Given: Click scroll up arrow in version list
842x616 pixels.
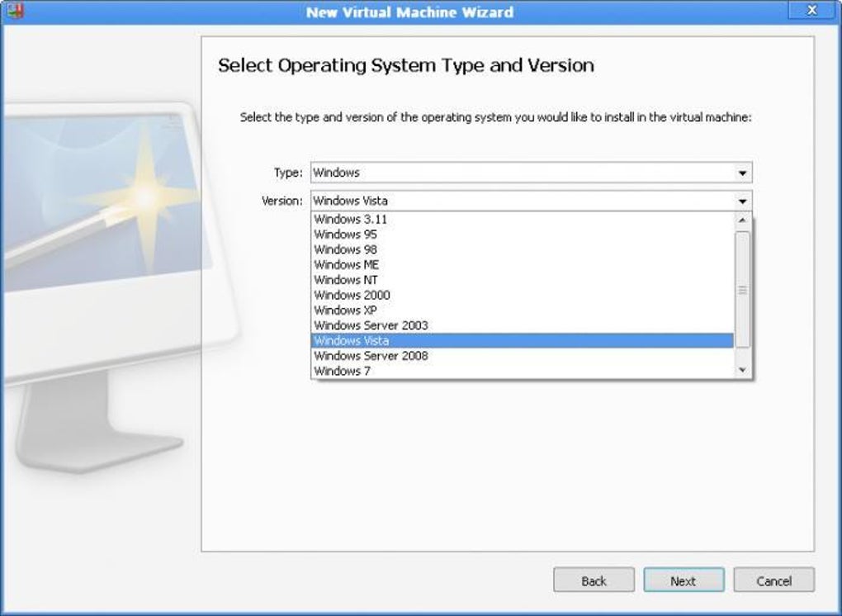Looking at the screenshot, I should [x=742, y=220].
